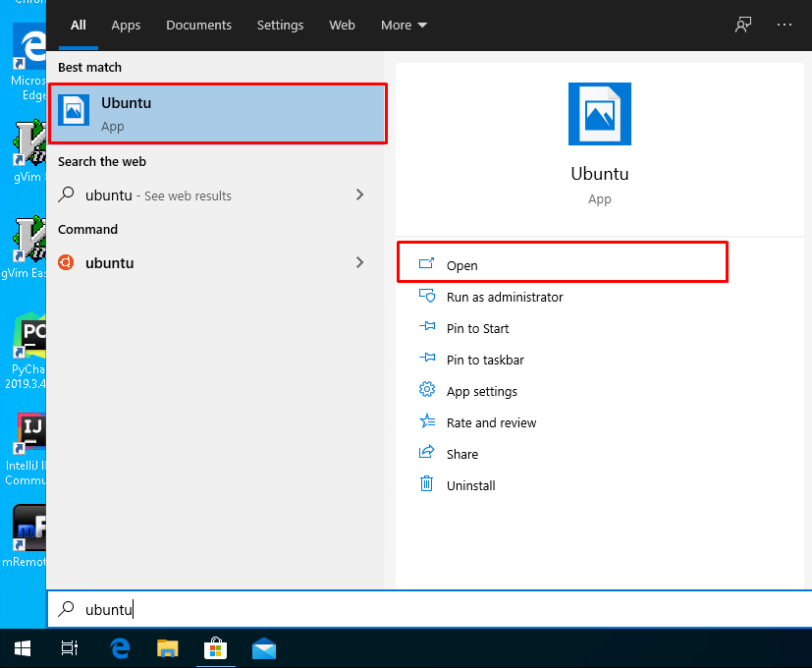
Task: Switch to the All search tab
Action: pos(79,25)
